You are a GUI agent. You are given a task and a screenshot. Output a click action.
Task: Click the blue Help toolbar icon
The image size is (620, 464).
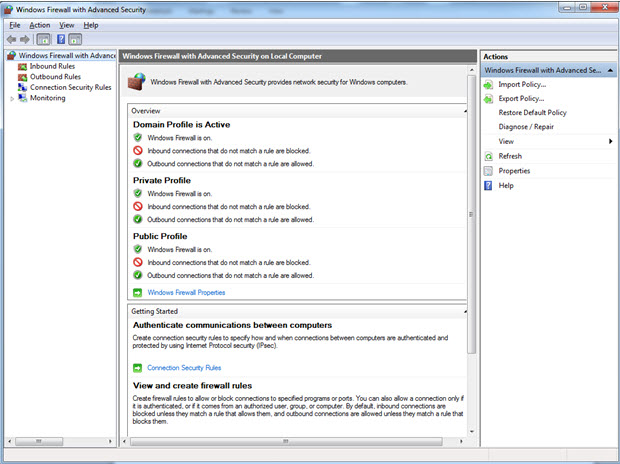pos(61,39)
